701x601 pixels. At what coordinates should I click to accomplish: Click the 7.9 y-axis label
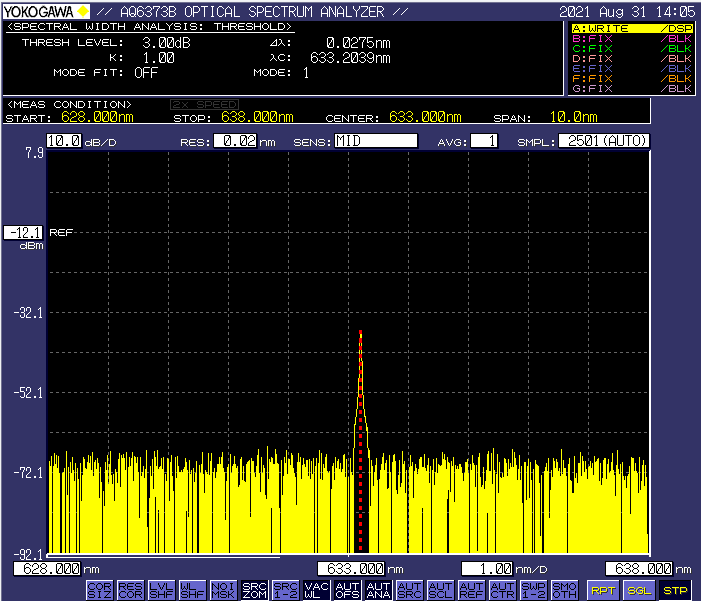[34, 153]
